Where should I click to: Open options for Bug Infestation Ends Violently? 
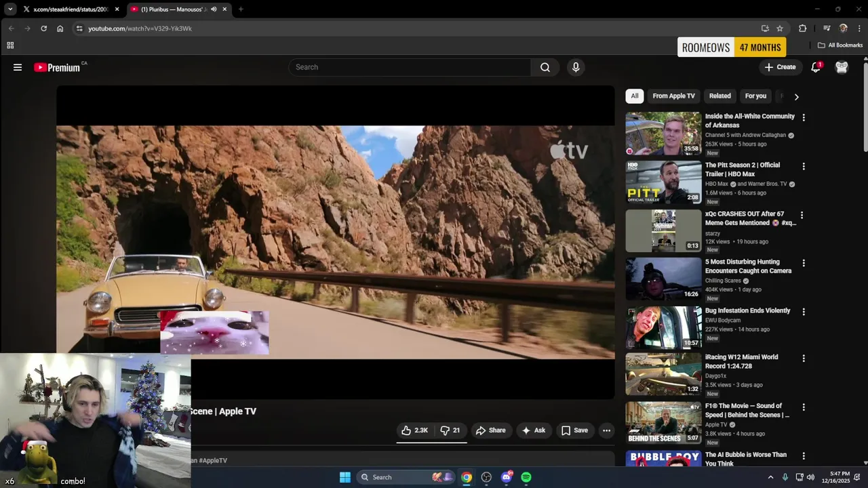click(804, 312)
